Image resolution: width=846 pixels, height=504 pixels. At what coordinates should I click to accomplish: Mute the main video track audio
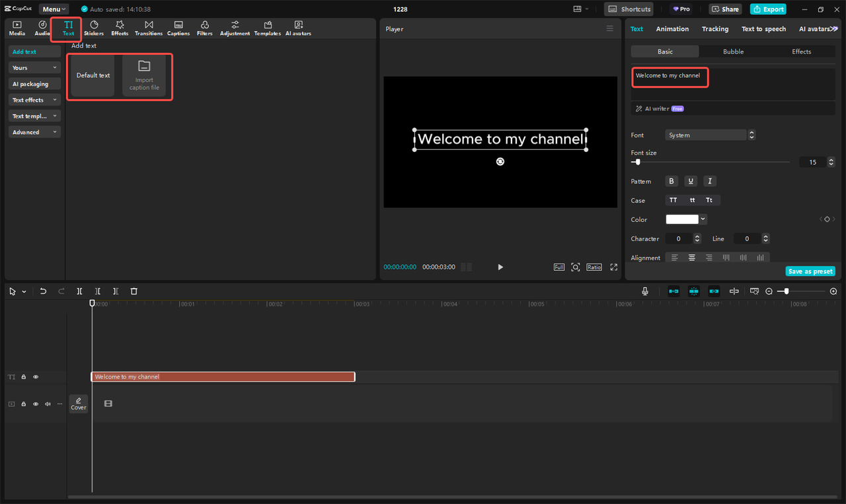click(48, 404)
